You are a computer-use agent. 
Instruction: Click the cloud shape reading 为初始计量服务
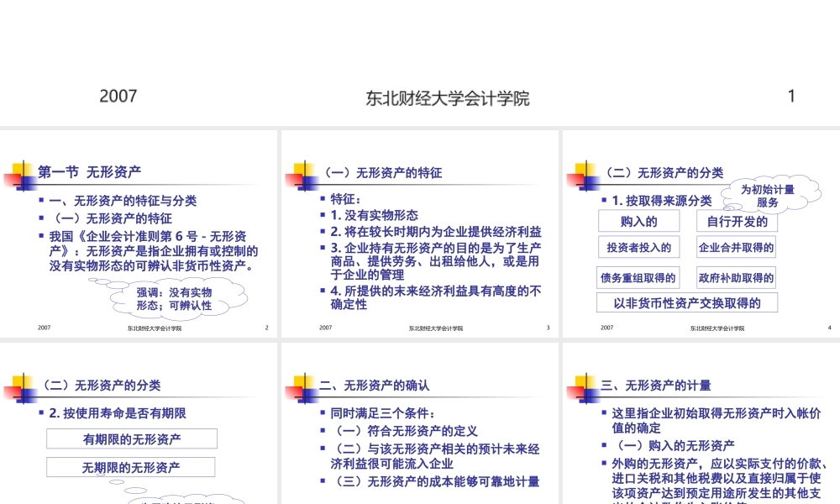click(x=769, y=196)
